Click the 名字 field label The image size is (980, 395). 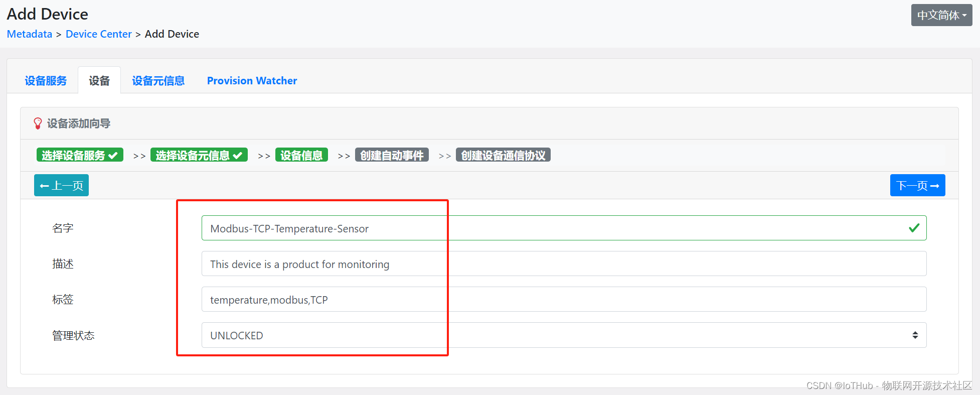pyautogui.click(x=63, y=228)
